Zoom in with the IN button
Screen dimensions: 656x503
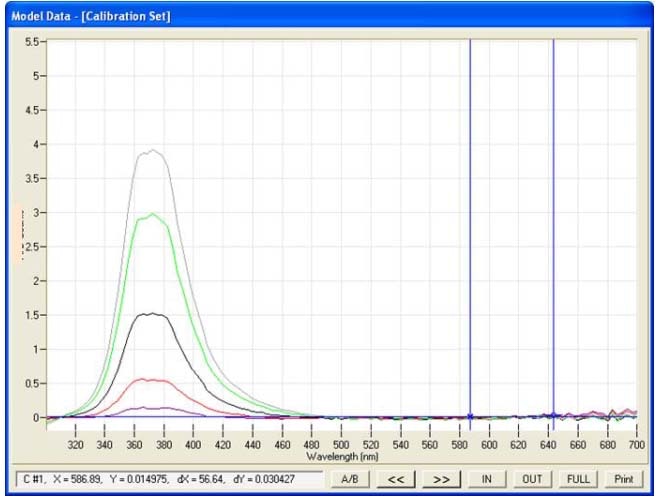pos(486,479)
